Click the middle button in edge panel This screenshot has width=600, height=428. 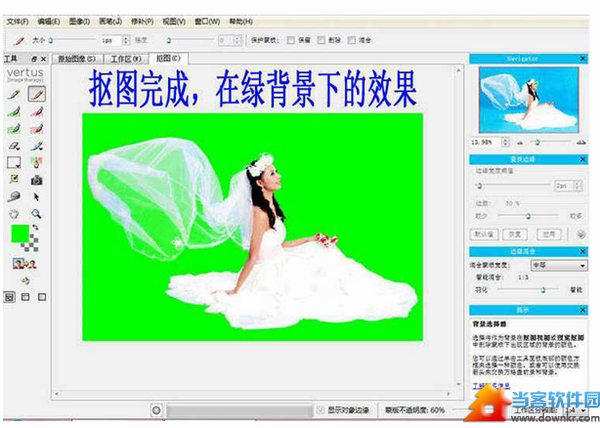coord(515,234)
